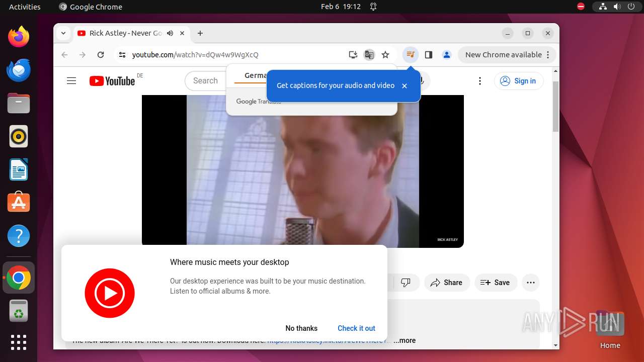The image size is (644, 362).
Task: Open Files manager from the dock
Action: (x=19, y=103)
